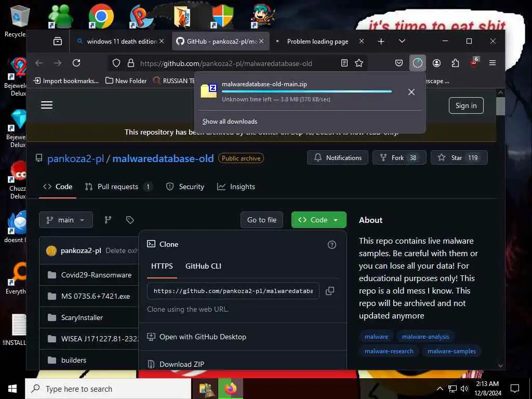Screen dimensions: 532x399
Task: Select HTTPS clone tab
Action: (x=162, y=266)
